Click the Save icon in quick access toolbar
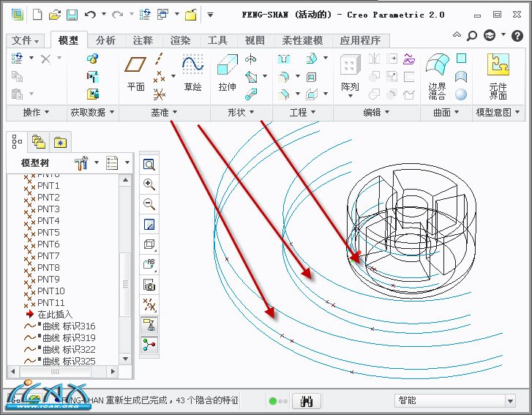 [72, 15]
